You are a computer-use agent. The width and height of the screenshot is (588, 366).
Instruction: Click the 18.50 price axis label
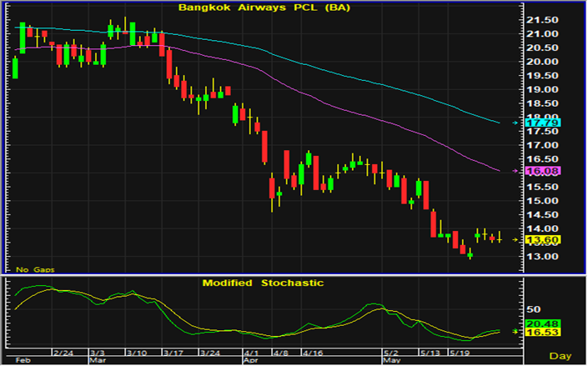point(542,103)
